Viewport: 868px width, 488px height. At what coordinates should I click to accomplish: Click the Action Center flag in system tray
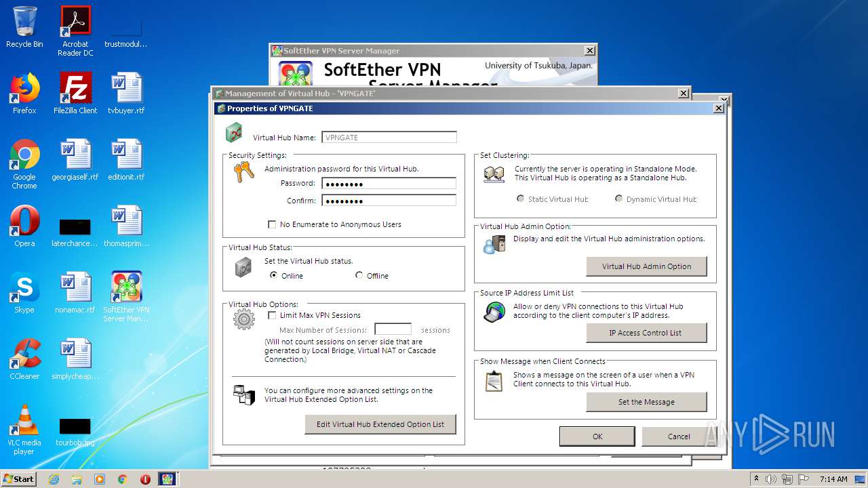804,479
